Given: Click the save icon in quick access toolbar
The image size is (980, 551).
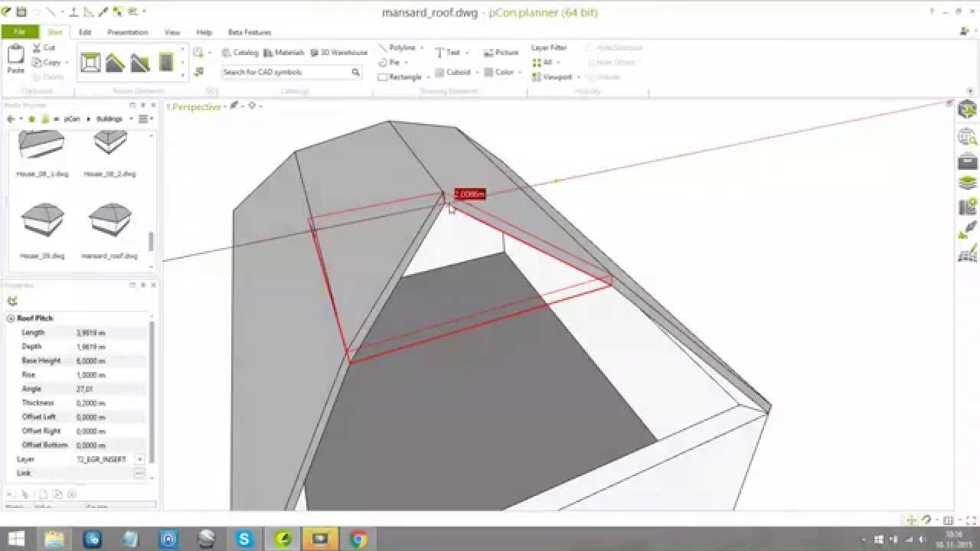Looking at the screenshot, I should [x=21, y=11].
